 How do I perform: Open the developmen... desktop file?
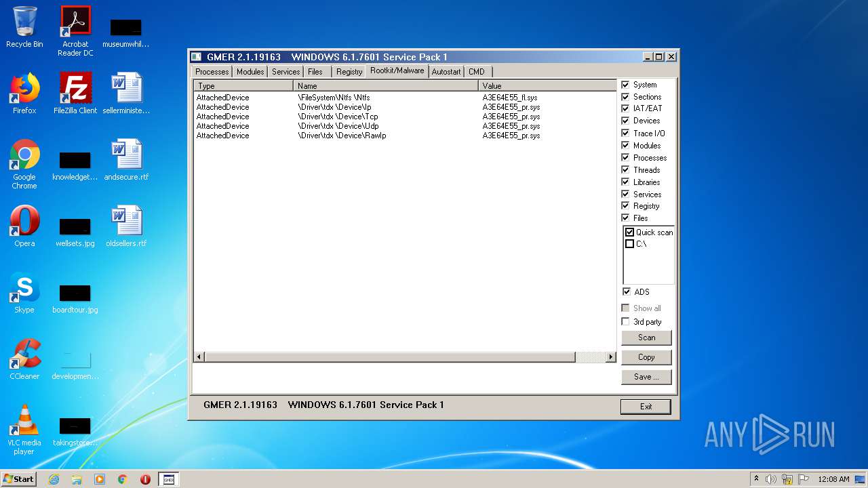pos(75,364)
